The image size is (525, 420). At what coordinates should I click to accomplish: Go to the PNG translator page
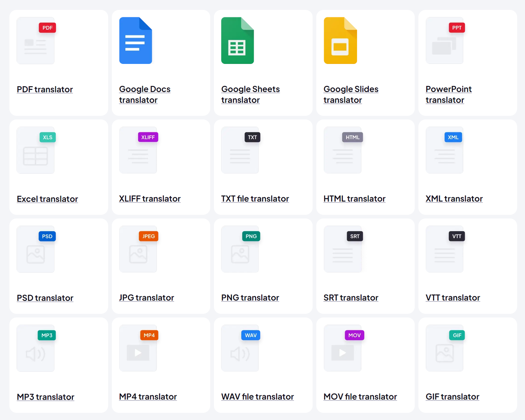coord(250,298)
